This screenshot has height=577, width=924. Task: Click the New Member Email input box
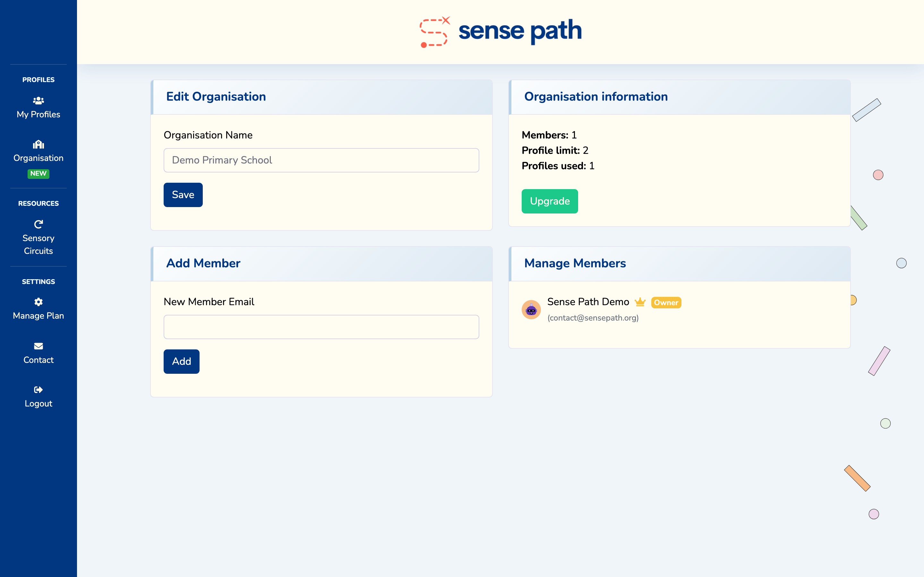[x=321, y=327]
